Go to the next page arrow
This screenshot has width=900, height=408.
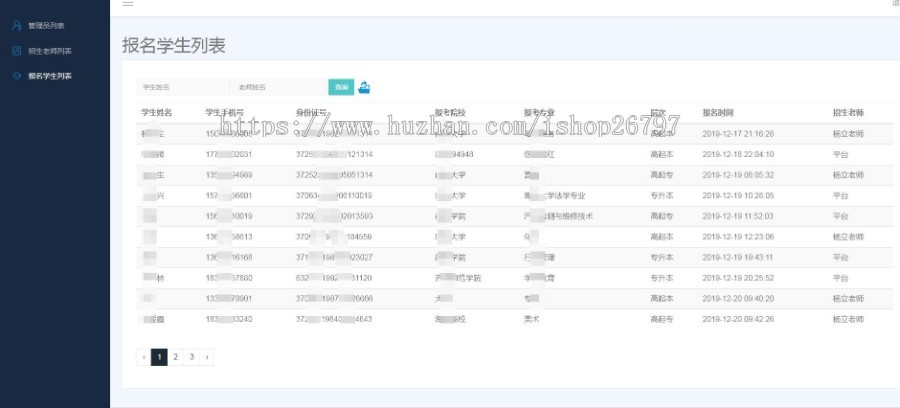click(207, 357)
